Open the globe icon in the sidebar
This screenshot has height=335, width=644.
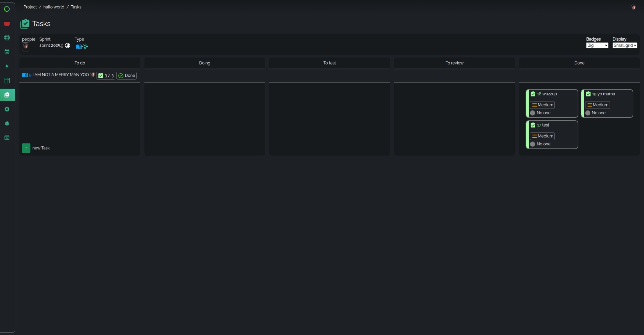tap(7, 38)
